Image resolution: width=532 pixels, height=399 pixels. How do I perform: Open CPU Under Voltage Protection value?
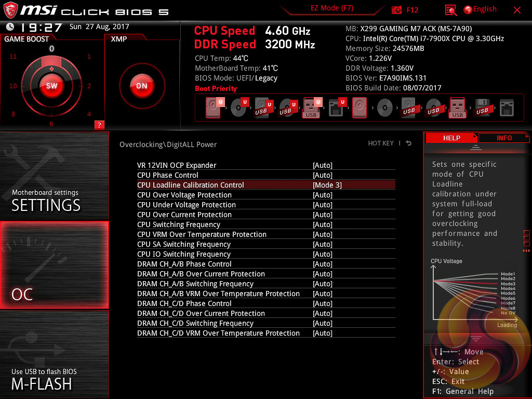[x=322, y=205]
